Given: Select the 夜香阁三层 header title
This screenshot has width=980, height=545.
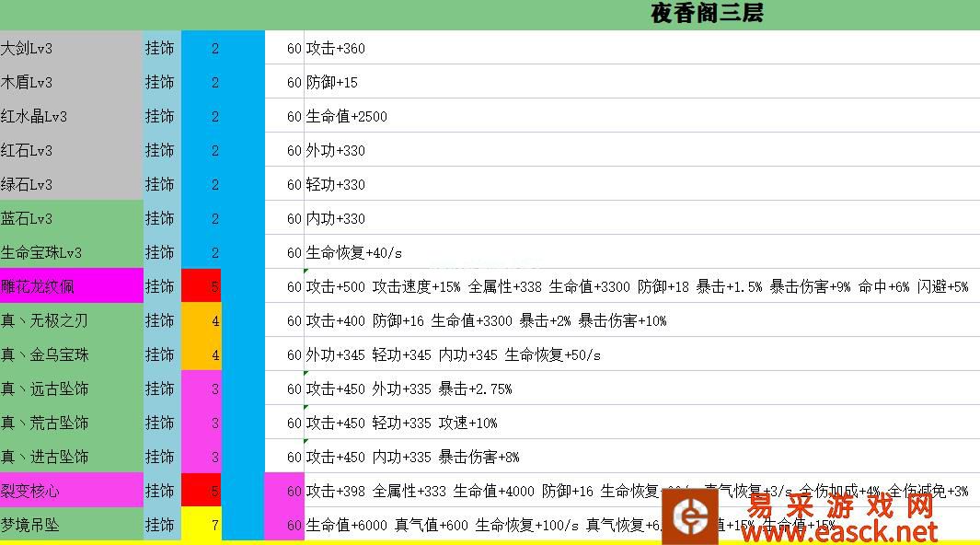Looking at the screenshot, I should click(706, 13).
